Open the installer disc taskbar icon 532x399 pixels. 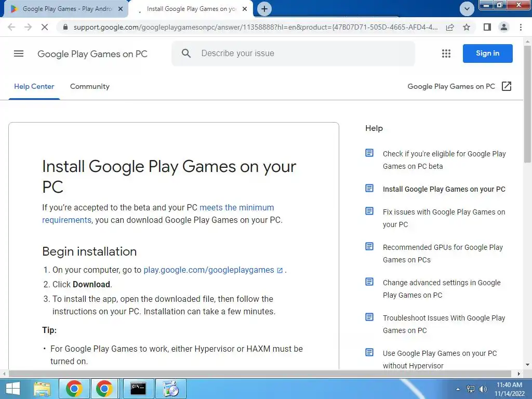click(x=170, y=389)
